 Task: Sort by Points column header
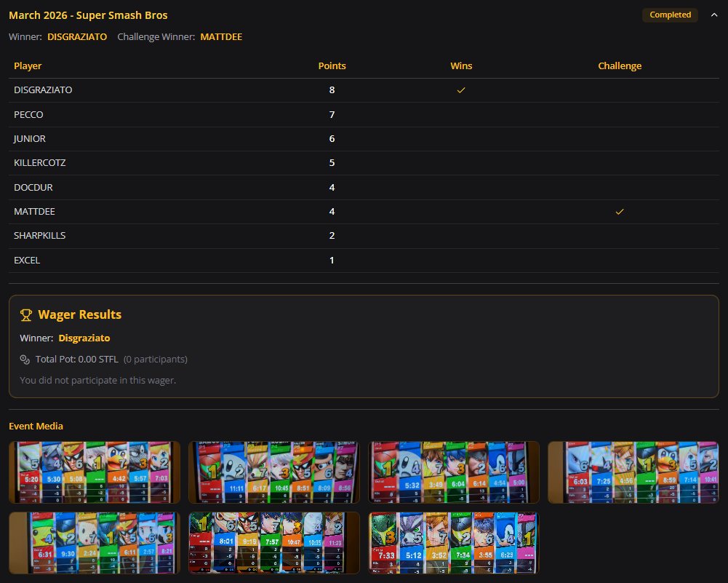tap(332, 66)
